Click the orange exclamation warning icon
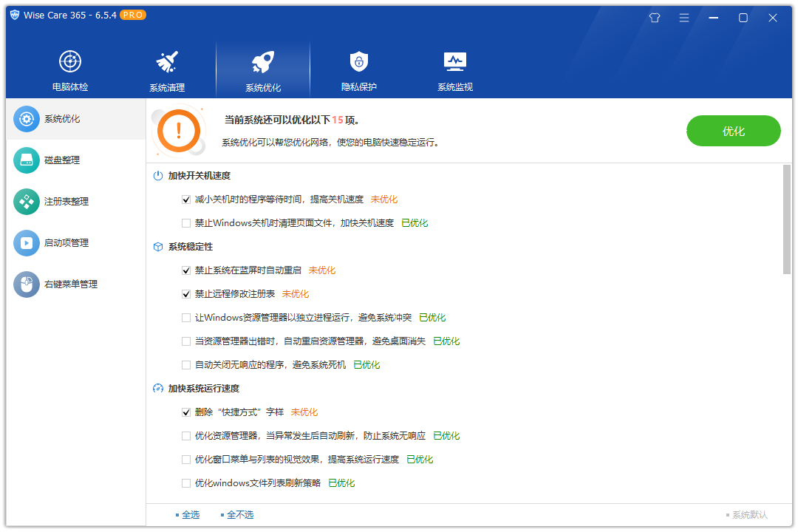This screenshot has height=532, width=798. 179,131
